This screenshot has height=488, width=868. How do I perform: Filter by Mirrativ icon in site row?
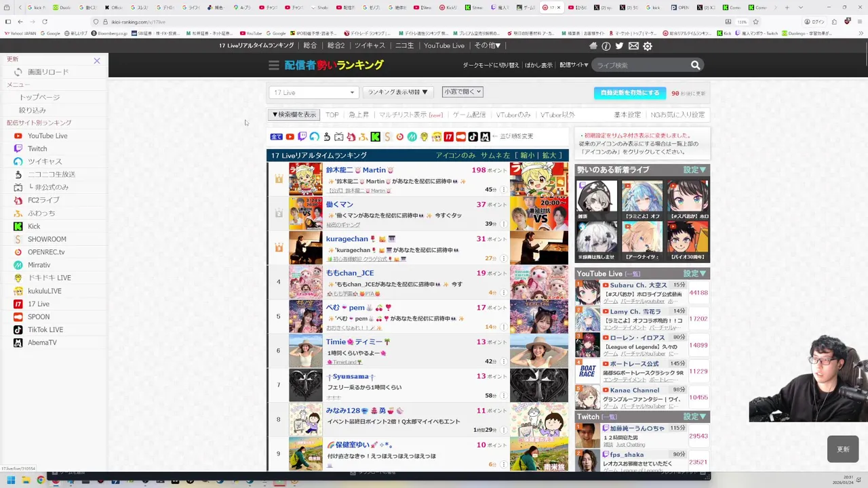(x=412, y=137)
